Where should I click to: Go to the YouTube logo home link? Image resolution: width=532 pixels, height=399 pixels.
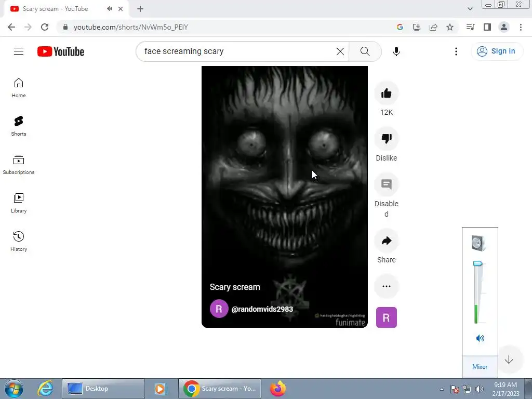pyautogui.click(x=61, y=51)
